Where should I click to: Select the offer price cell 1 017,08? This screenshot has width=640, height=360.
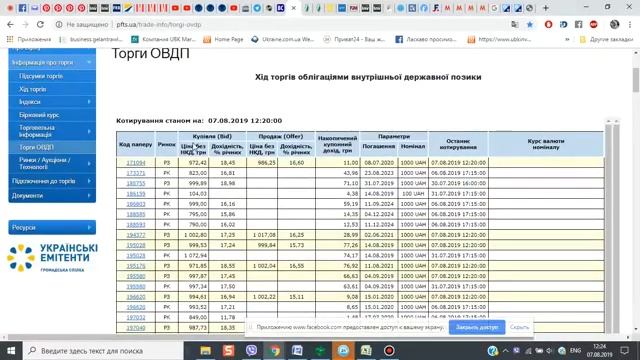pyautogui.click(x=262, y=235)
